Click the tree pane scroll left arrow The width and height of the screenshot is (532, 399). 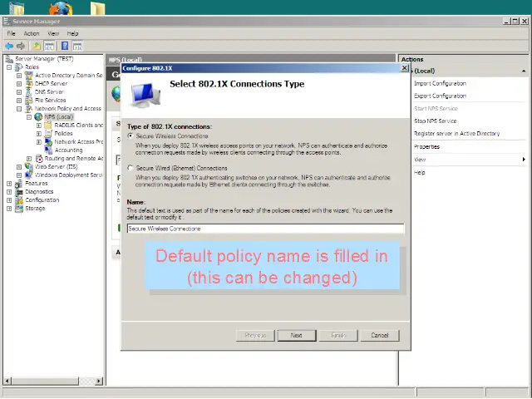tap(7, 381)
